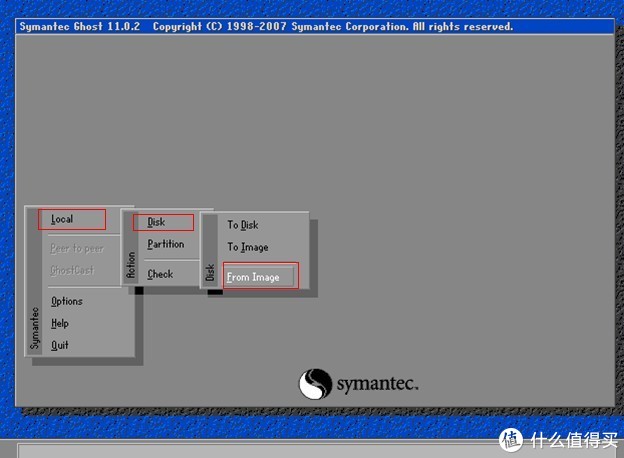Choose To Disk in Disk submenu
This screenshot has width=624, height=458.
coord(243,225)
